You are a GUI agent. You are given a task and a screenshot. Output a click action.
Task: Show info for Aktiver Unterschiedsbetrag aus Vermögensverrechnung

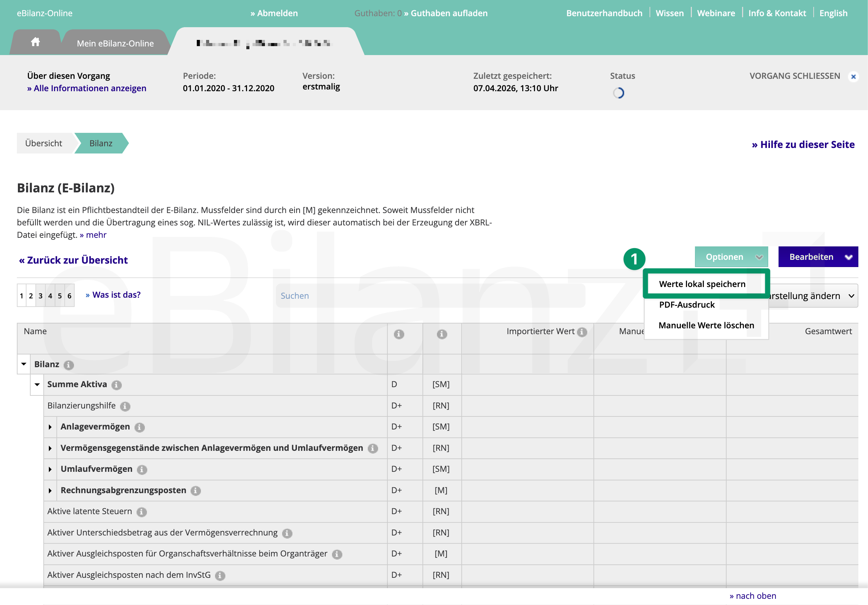click(x=287, y=533)
